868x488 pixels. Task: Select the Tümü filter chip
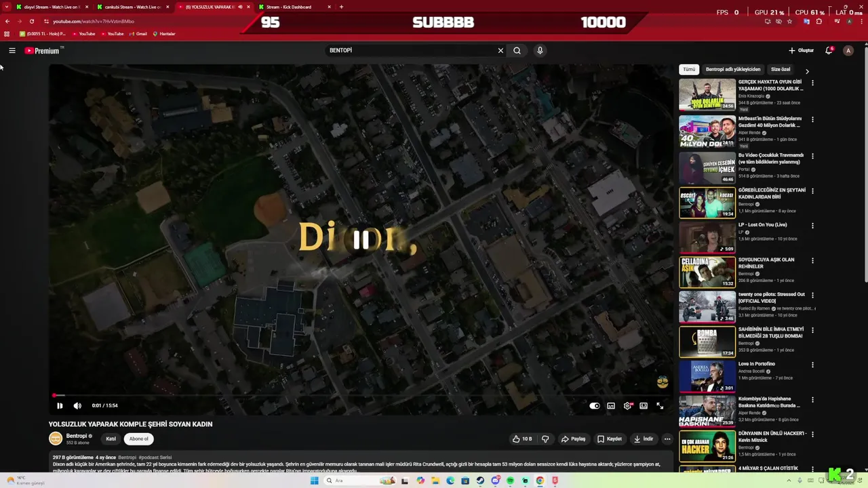pos(689,69)
